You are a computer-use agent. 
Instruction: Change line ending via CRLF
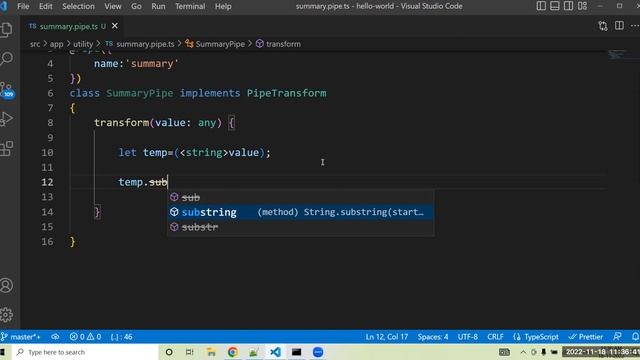pos(495,337)
